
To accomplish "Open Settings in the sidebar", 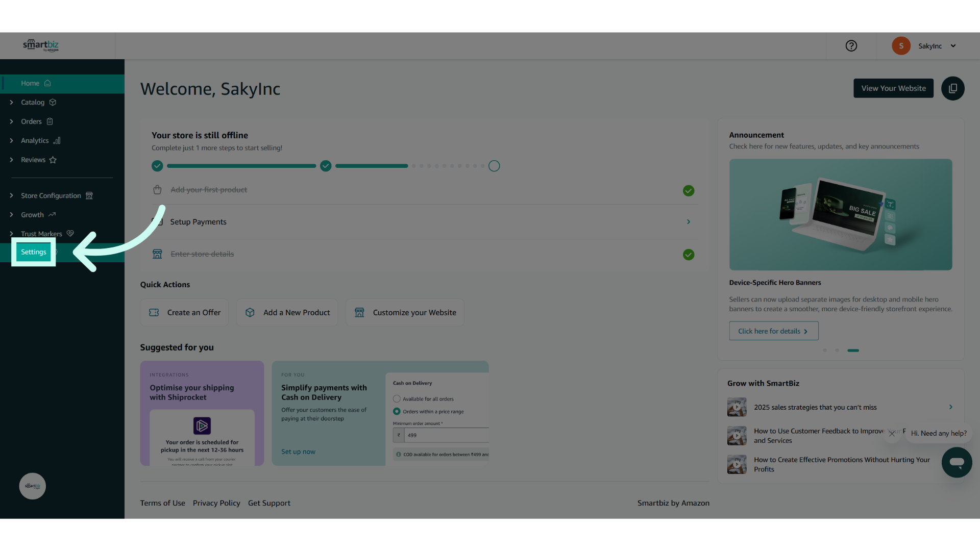I will (34, 252).
